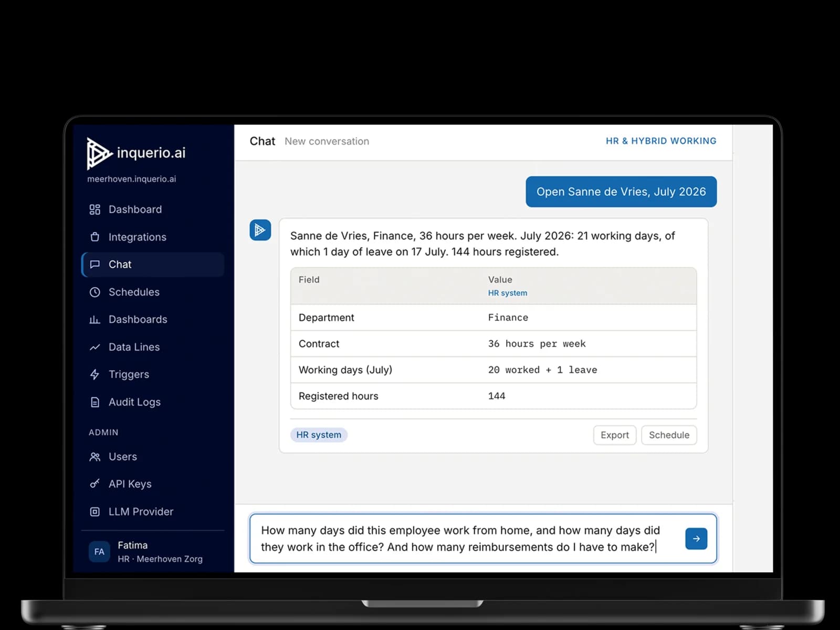Image resolution: width=840 pixels, height=630 pixels.
Task: Select the 'Contract' row label
Action: tap(319, 344)
